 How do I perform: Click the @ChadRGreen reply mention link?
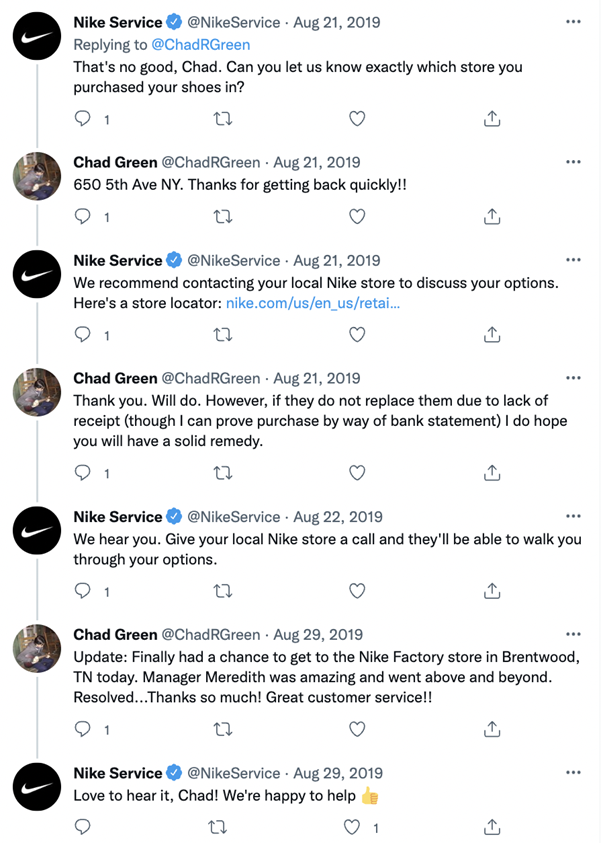[x=201, y=44]
